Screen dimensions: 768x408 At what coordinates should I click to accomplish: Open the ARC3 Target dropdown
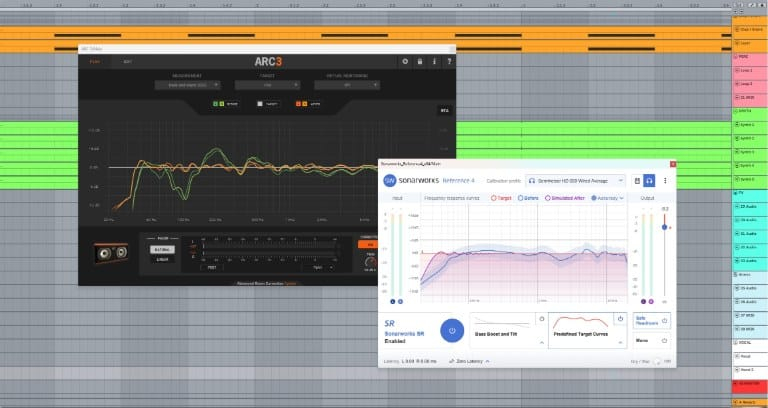[267, 85]
